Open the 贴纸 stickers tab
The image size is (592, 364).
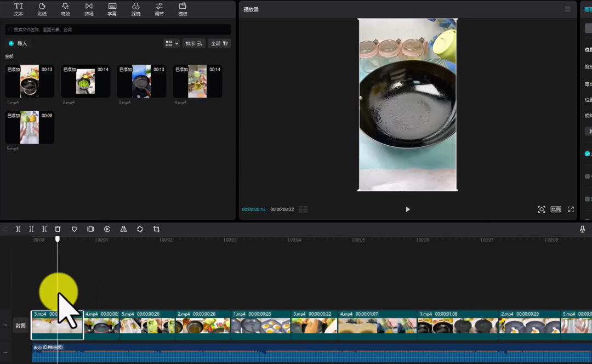(42, 9)
